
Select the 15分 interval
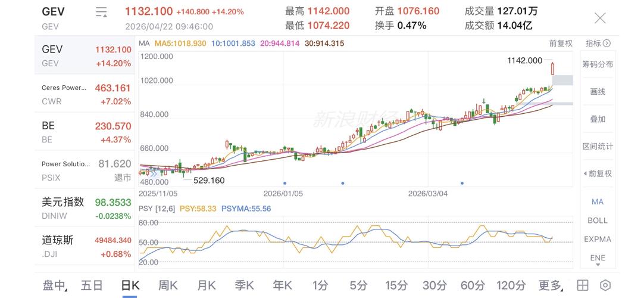pos(397,285)
